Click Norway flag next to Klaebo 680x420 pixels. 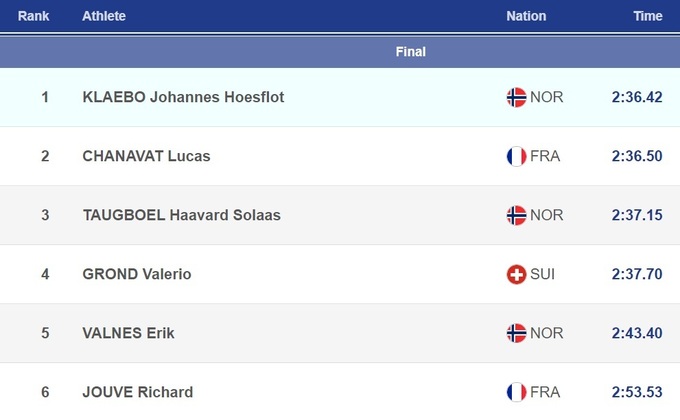point(516,97)
